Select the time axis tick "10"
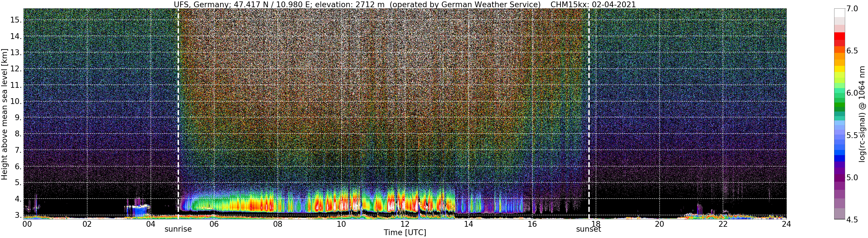The image size is (868, 238). [341, 224]
